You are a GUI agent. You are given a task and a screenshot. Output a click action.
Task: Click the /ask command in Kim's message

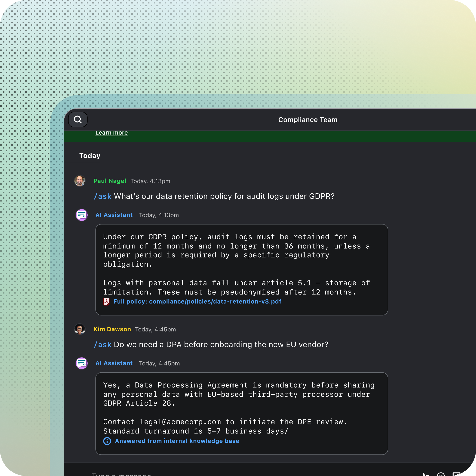tap(103, 345)
